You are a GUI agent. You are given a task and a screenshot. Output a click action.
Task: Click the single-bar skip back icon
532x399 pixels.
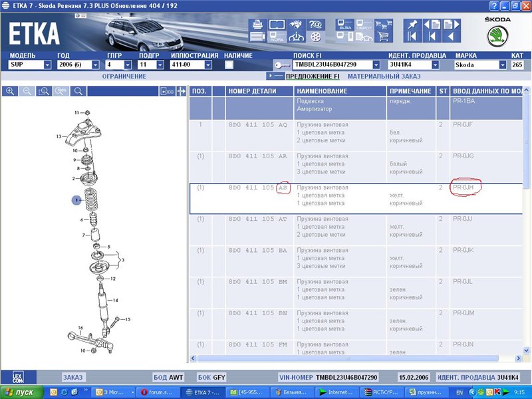click(x=432, y=37)
